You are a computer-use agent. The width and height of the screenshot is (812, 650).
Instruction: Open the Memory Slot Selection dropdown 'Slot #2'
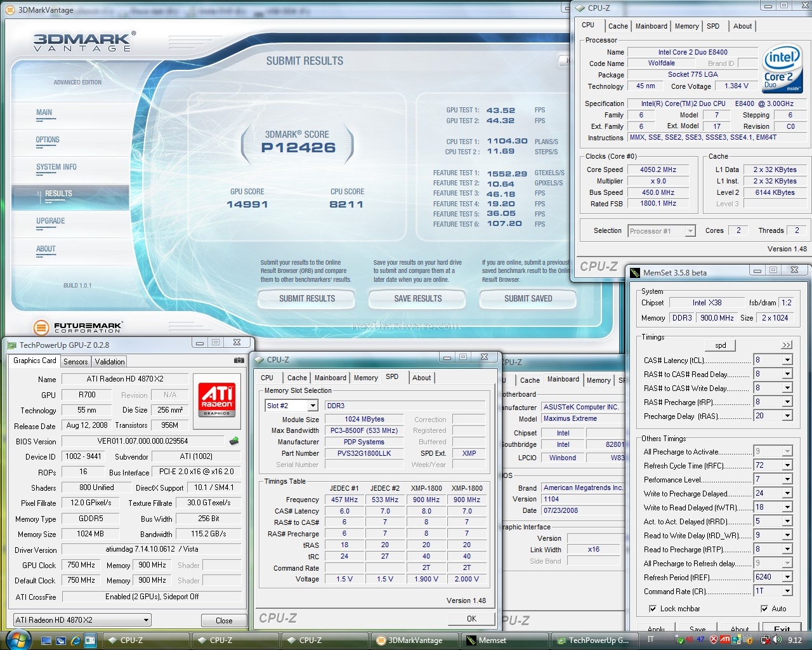313,406
